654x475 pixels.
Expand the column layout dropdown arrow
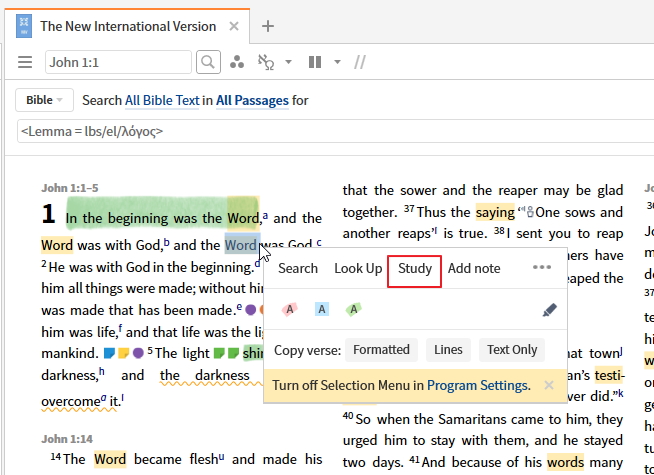pyautogui.click(x=337, y=62)
